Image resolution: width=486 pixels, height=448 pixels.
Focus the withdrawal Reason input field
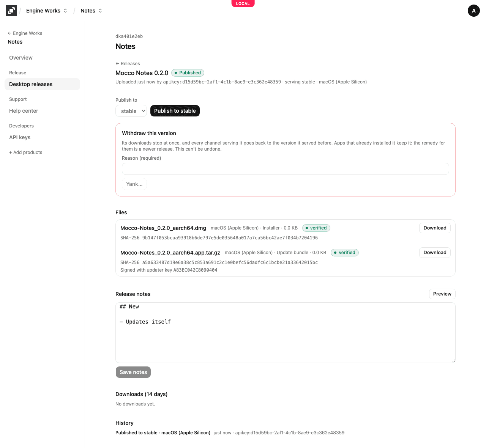click(286, 169)
